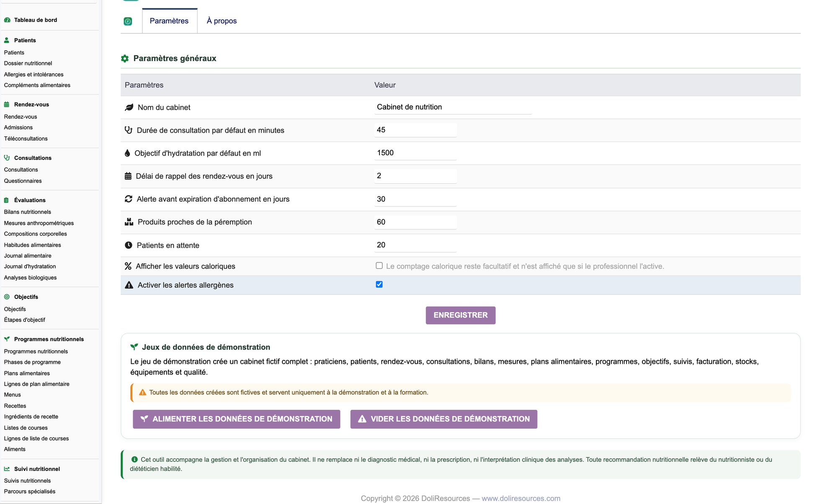815x504 pixels.
Task: Click the refresh icon beside Alerte avant expiration
Action: [129, 199]
